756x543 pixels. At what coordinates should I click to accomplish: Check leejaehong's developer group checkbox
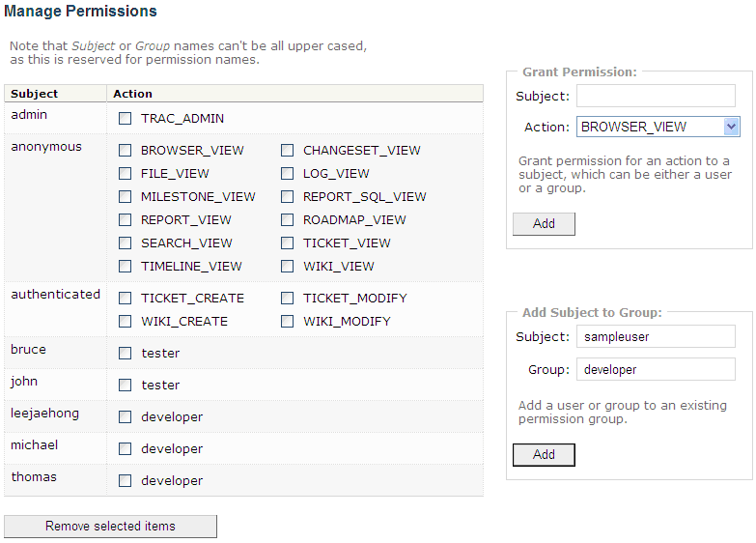click(126, 417)
